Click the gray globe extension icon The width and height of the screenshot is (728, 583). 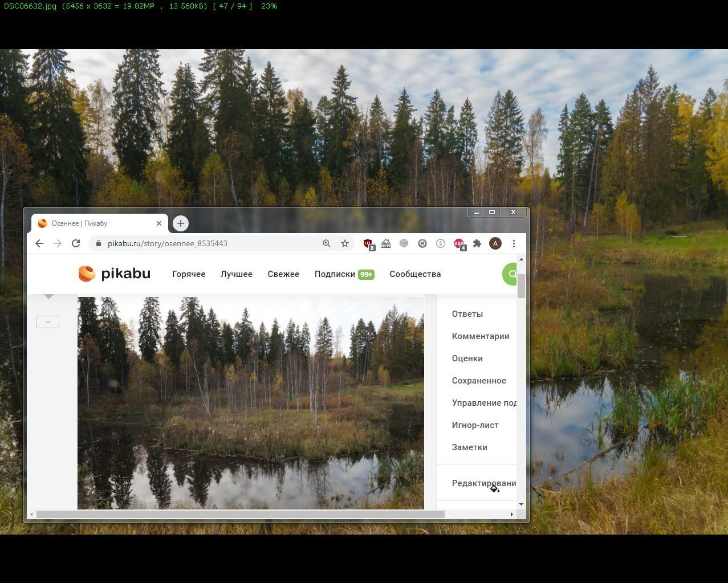point(404,243)
